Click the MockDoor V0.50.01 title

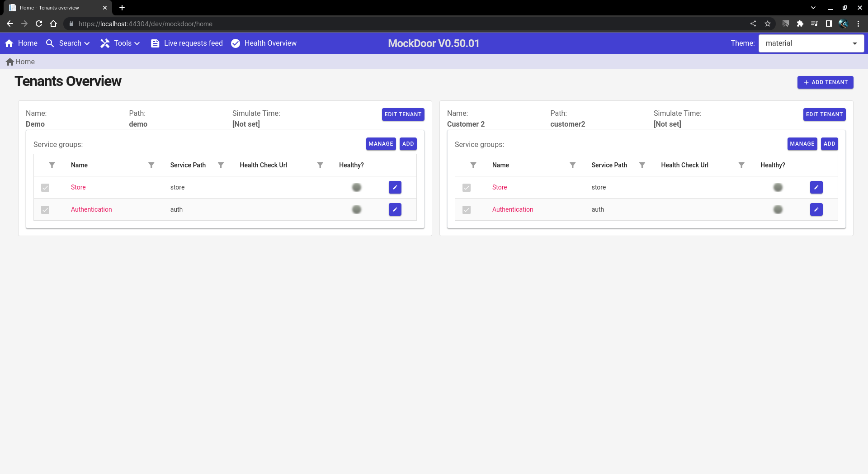(434, 43)
